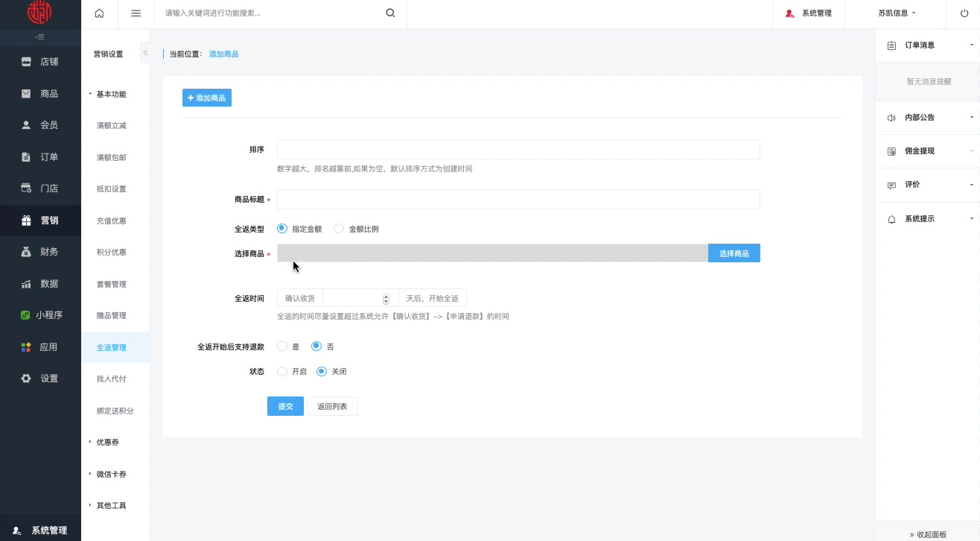Click the 订单消息 clipboard icon
Screen dimensions: 980x541
tap(891, 45)
